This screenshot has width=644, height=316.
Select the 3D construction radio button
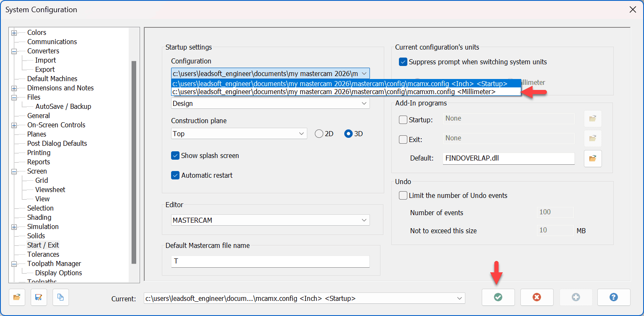[x=348, y=134]
